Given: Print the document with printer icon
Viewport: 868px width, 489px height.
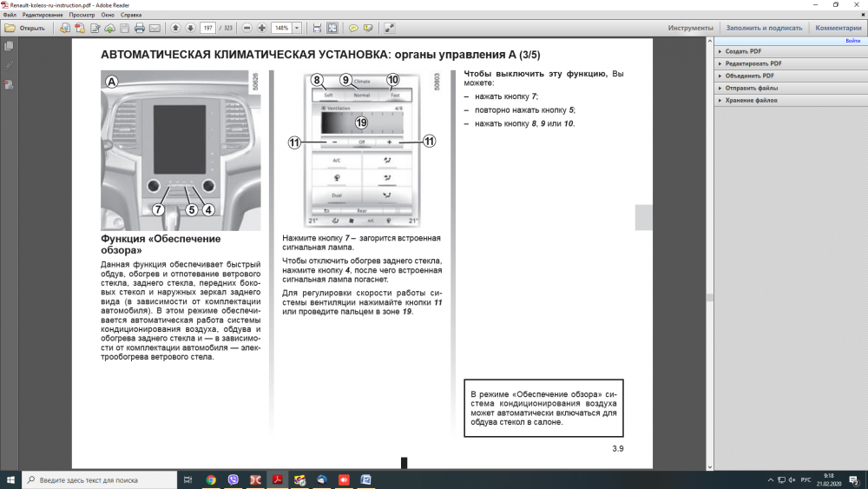Looking at the screenshot, I should point(140,28).
